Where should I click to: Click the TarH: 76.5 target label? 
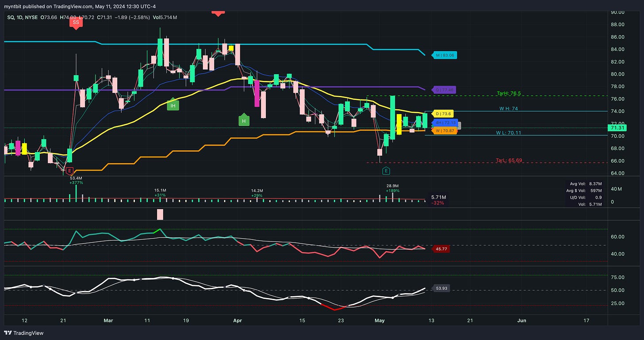coord(510,94)
